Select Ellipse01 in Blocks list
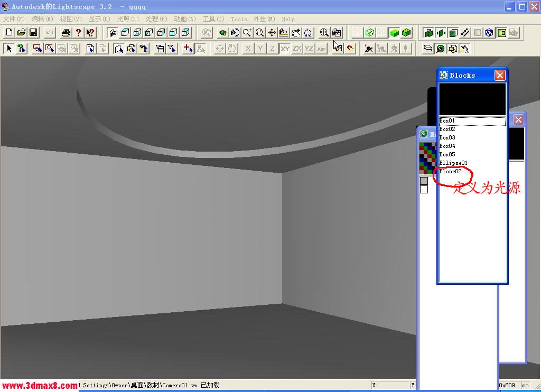541x392 pixels. (x=472, y=163)
